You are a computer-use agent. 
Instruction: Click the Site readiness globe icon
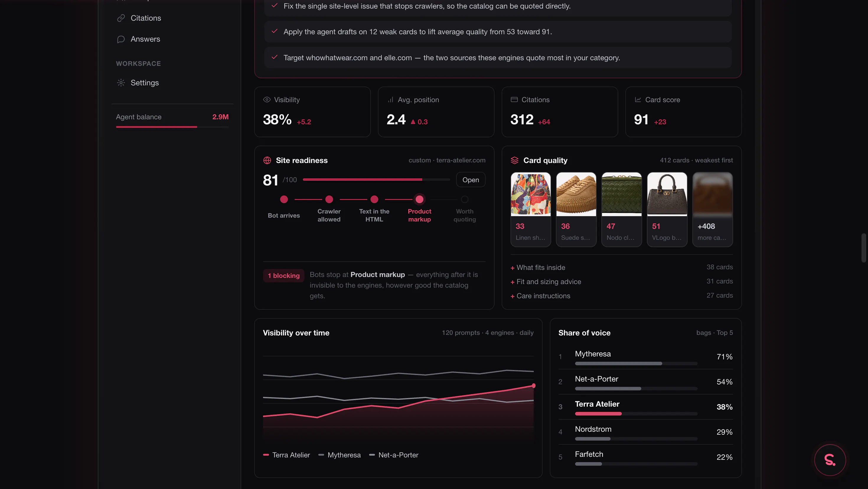(x=267, y=160)
